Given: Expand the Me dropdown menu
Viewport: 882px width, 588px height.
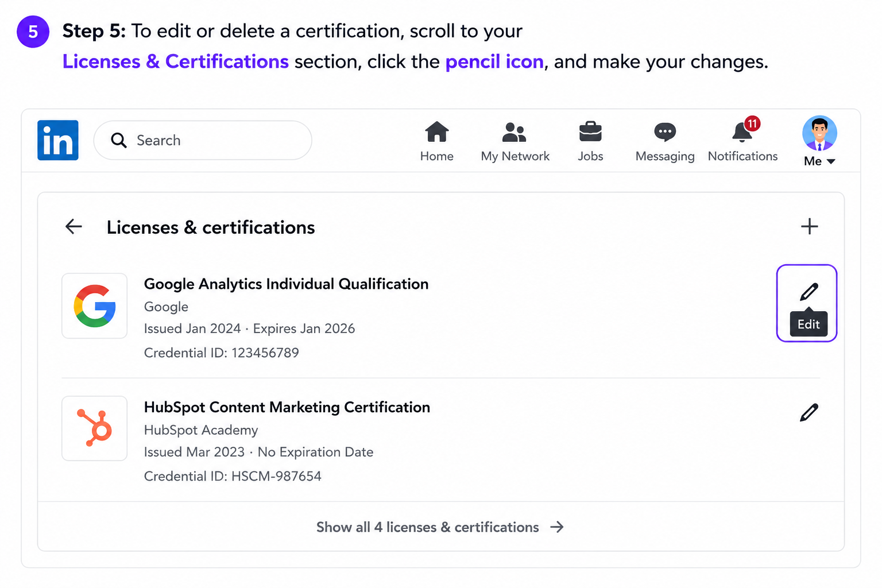Looking at the screenshot, I should [819, 161].
